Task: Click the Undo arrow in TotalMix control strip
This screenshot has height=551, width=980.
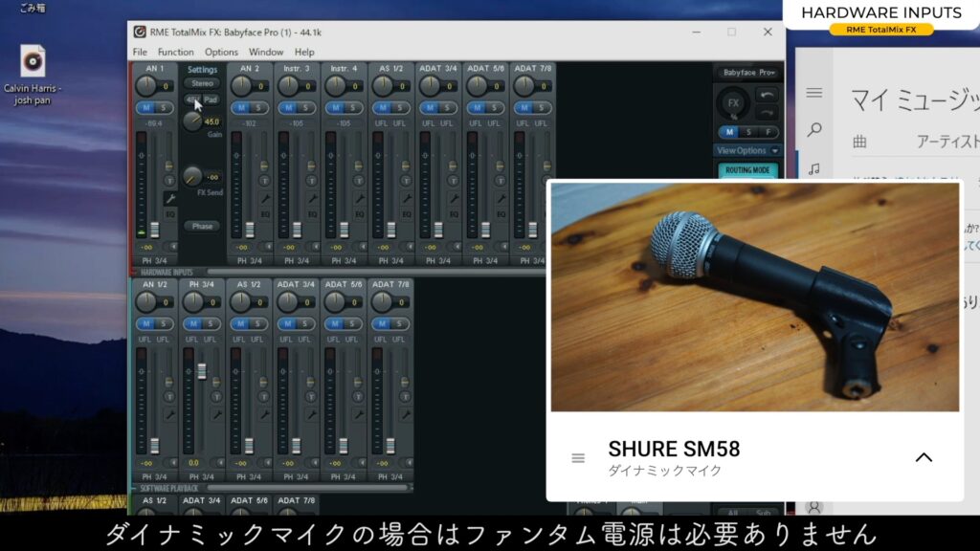Action: coord(767,95)
